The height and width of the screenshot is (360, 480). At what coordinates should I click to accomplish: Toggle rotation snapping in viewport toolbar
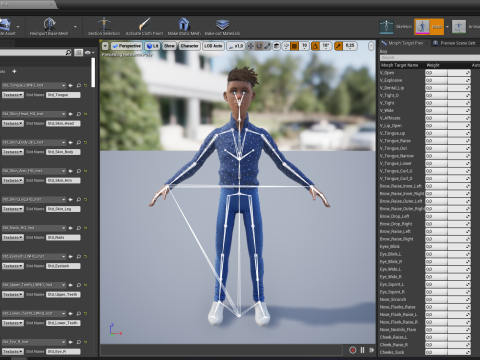pos(315,46)
